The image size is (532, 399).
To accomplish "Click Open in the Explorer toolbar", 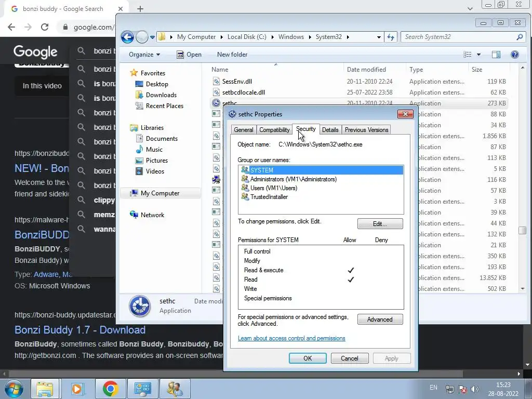I will (x=189, y=55).
